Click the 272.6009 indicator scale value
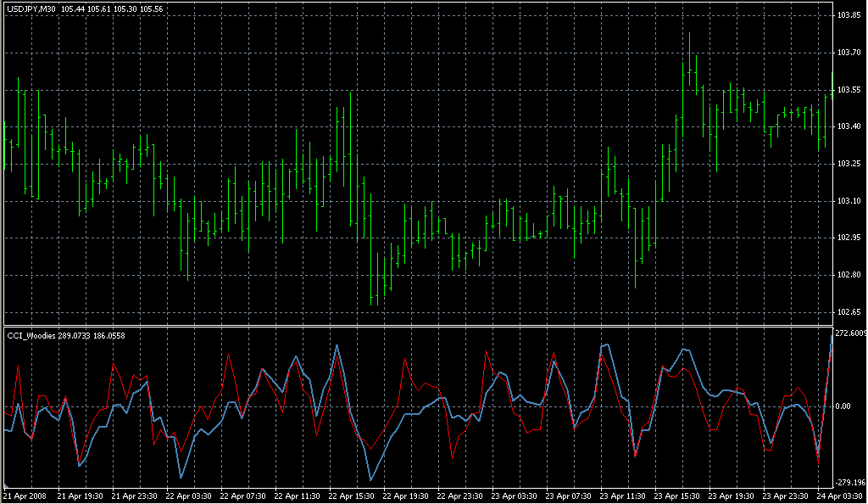This screenshot has height=504, width=868. [x=851, y=333]
